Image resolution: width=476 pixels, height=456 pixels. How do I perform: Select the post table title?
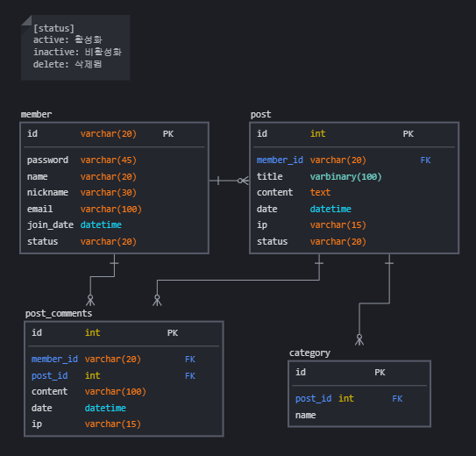(x=260, y=115)
